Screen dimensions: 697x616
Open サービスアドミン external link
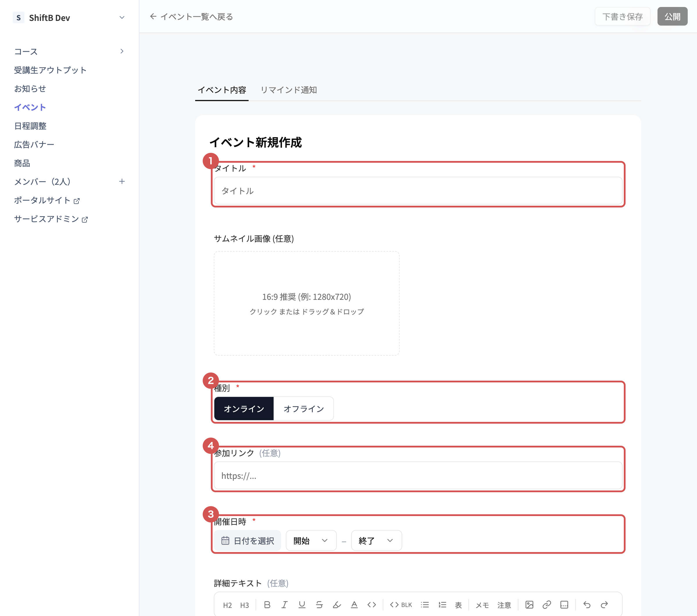pyautogui.click(x=51, y=219)
